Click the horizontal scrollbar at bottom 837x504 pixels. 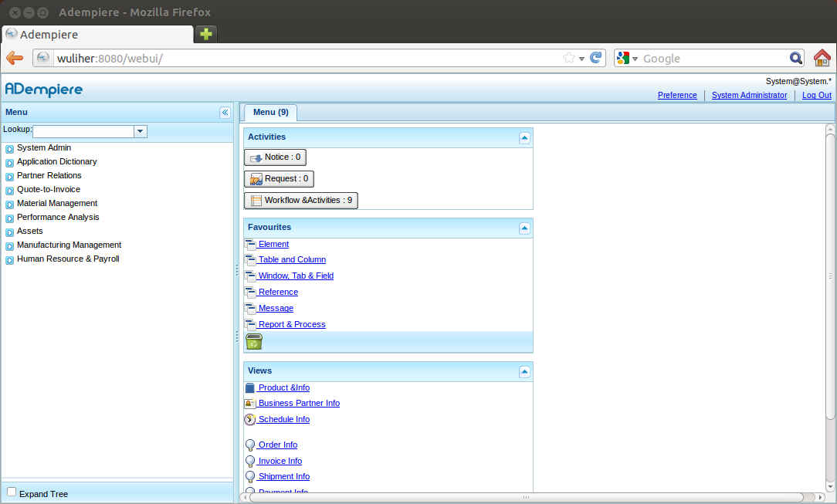click(x=526, y=497)
